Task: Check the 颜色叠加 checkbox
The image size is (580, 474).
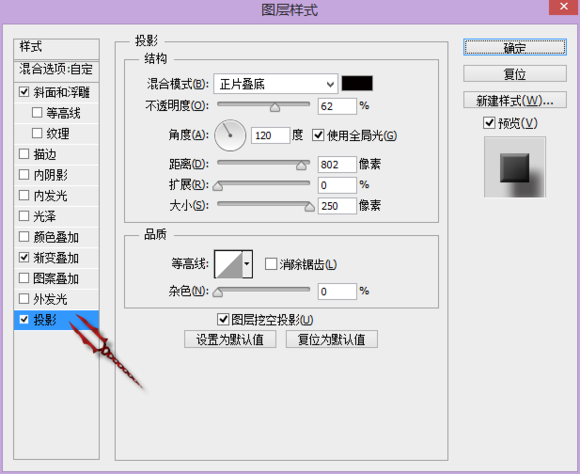Action: (x=24, y=236)
